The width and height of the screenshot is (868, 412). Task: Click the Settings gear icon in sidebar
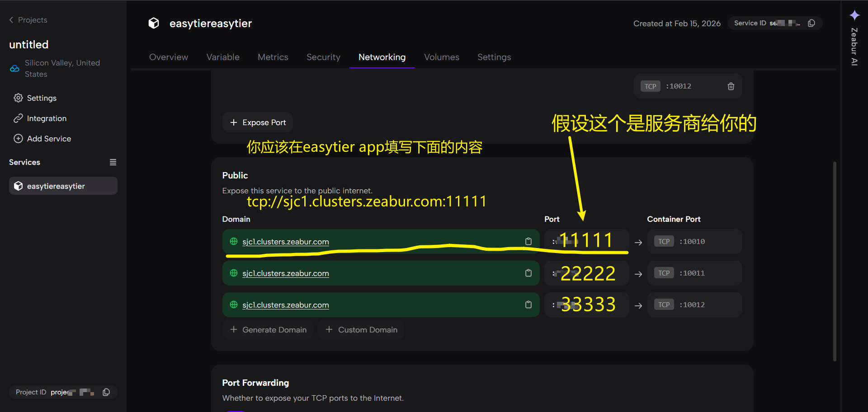18,98
